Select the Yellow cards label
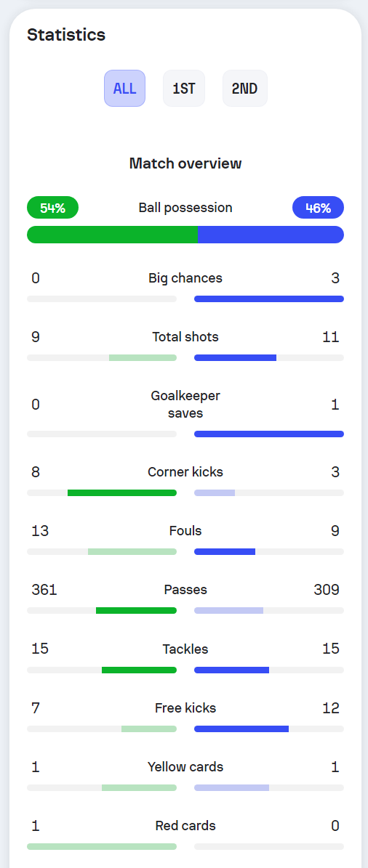 [185, 767]
